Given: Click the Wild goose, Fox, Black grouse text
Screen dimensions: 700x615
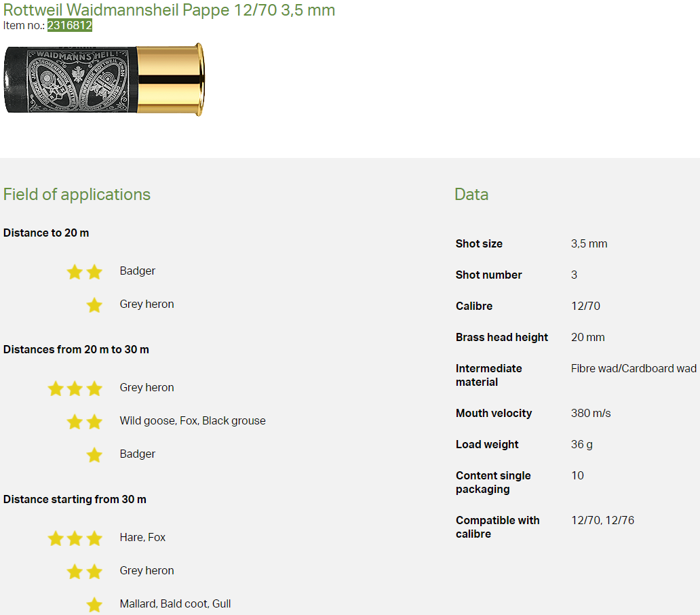Looking at the screenshot, I should (x=193, y=421).
